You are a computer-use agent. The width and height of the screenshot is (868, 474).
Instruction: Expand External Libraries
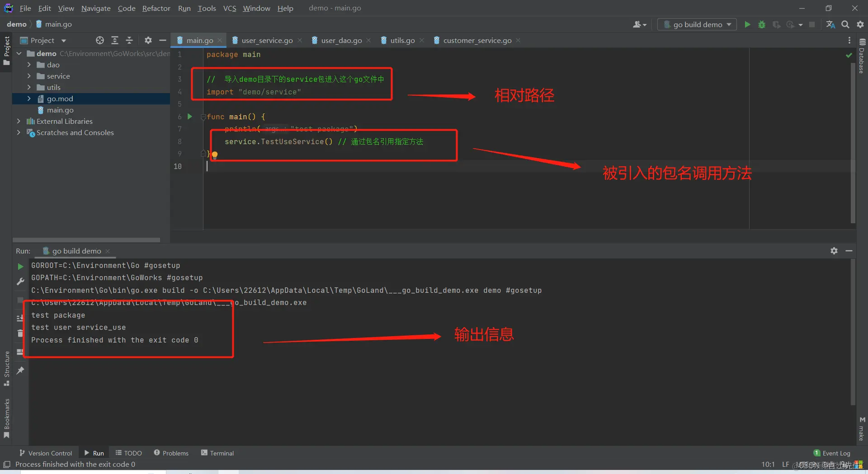pos(19,121)
